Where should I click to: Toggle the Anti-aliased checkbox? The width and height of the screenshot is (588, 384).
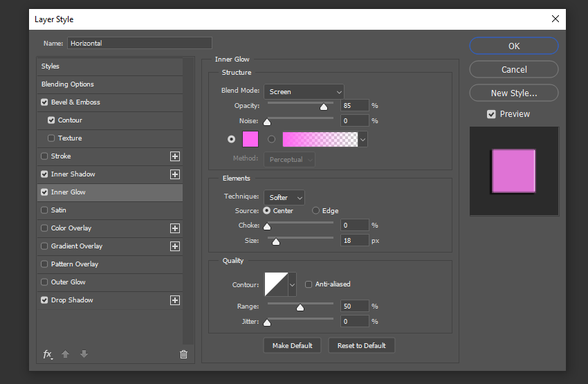[x=309, y=284]
